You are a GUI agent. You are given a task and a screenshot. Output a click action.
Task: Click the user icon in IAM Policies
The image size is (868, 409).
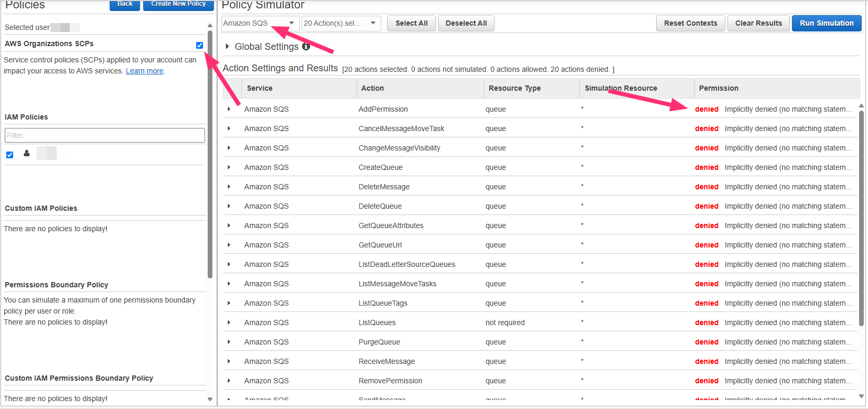click(27, 153)
